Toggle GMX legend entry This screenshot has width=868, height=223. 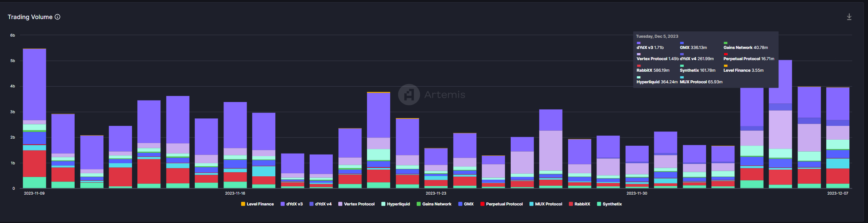[x=466, y=204]
